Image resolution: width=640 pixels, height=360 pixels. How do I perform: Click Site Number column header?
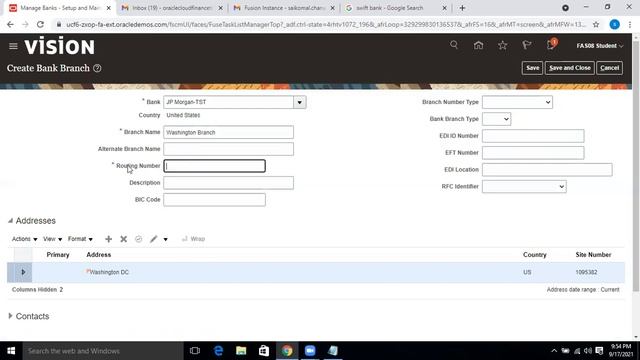point(593,255)
